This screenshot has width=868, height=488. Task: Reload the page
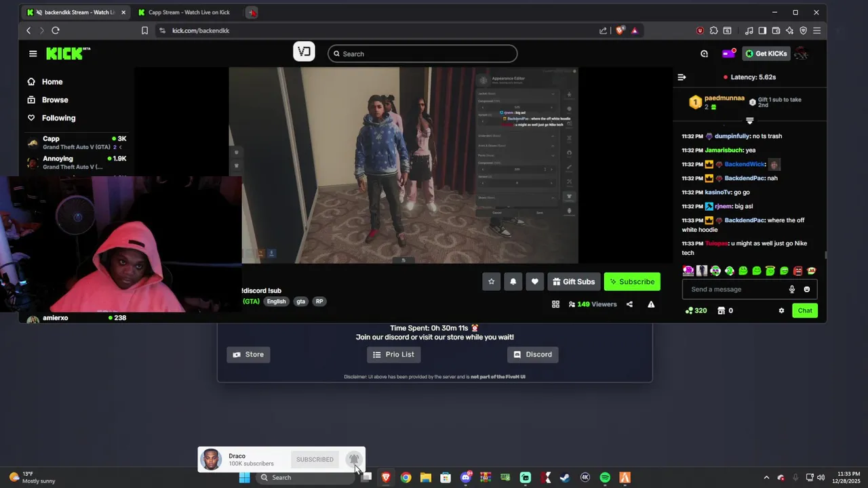56,30
